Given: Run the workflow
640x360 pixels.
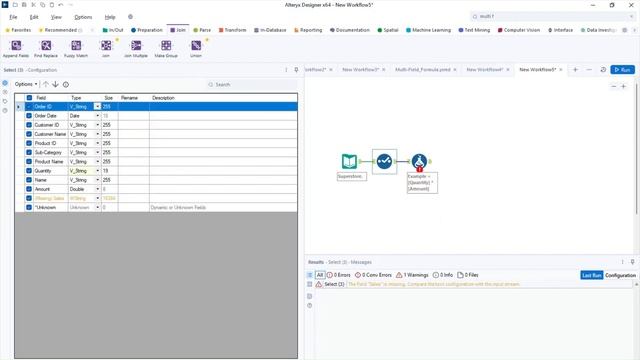Looking at the screenshot, I should (622, 70).
